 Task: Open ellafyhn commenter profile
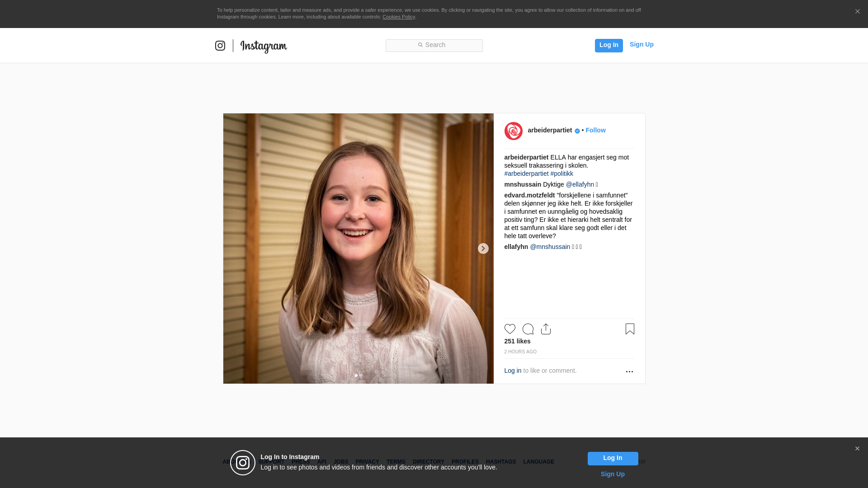[516, 247]
